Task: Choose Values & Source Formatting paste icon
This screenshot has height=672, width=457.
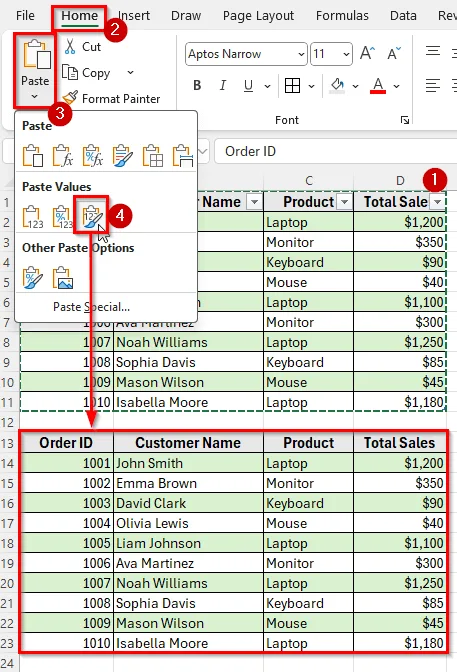Action: 93,217
